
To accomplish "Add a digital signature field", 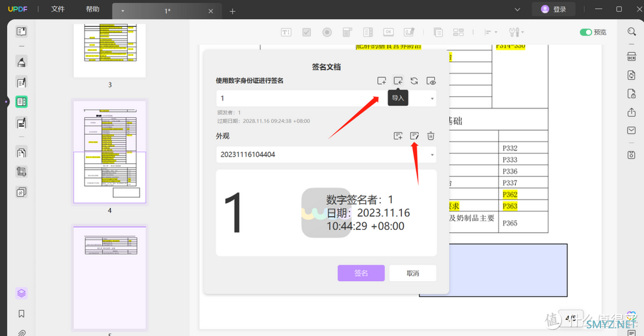I will tap(409, 32).
